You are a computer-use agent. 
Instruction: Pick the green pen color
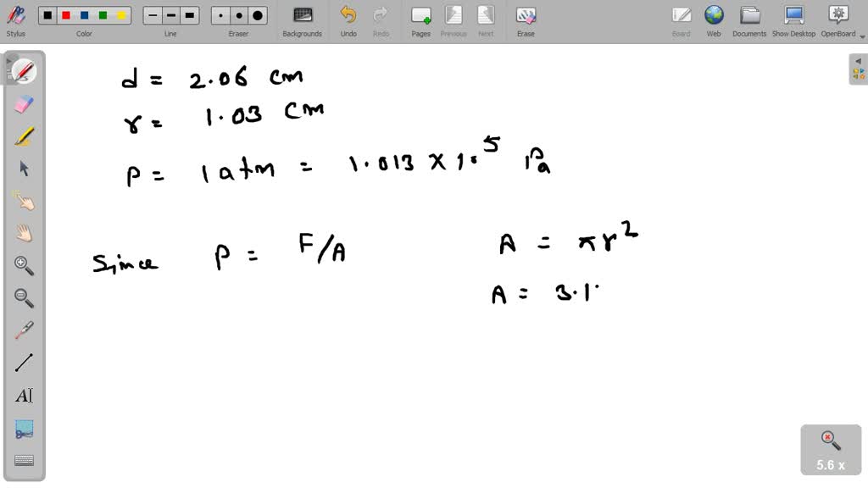(103, 15)
